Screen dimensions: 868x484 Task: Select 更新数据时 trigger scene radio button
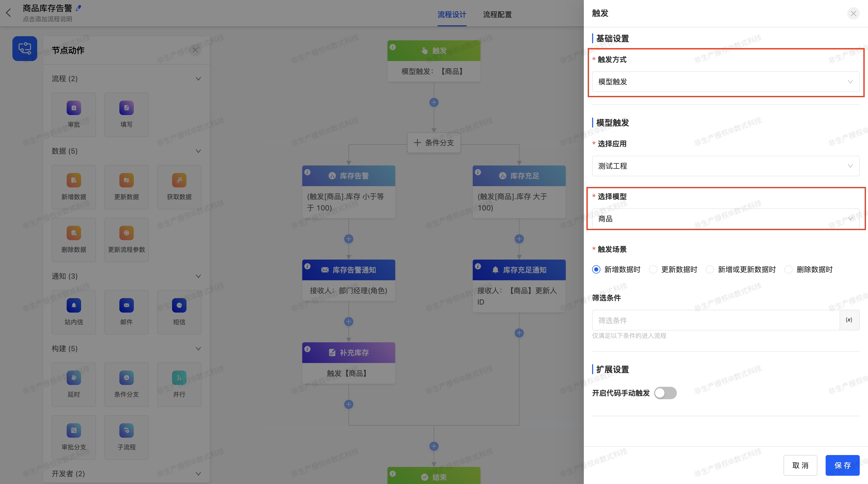click(x=654, y=269)
